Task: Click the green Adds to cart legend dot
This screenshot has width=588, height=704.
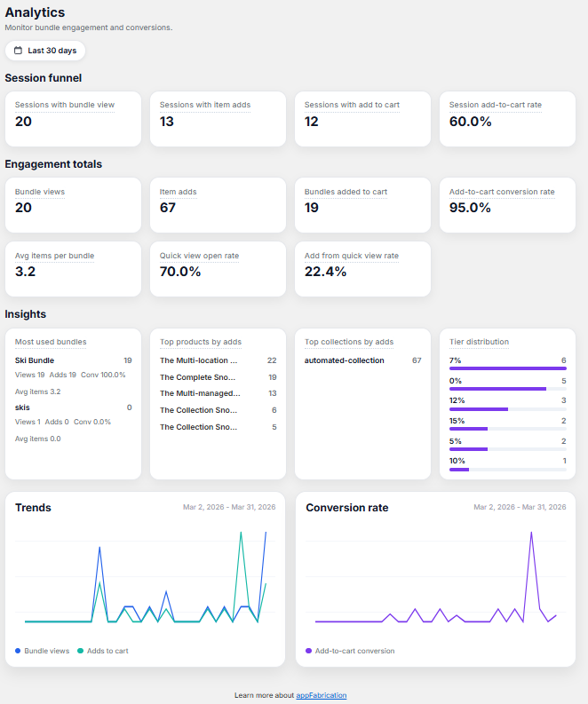Action: 81,651
